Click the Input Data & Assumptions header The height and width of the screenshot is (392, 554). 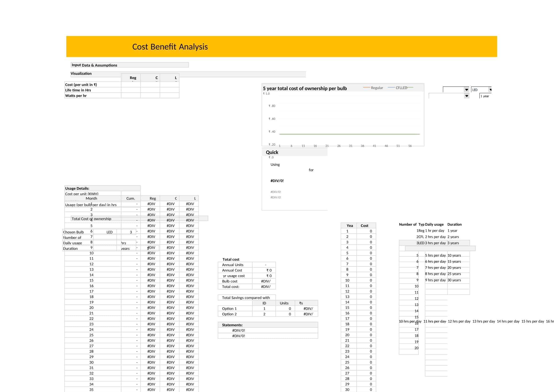point(94,65)
